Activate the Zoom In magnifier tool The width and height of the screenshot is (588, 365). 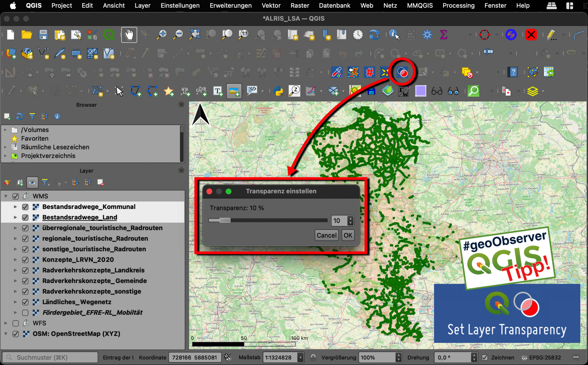click(x=161, y=34)
